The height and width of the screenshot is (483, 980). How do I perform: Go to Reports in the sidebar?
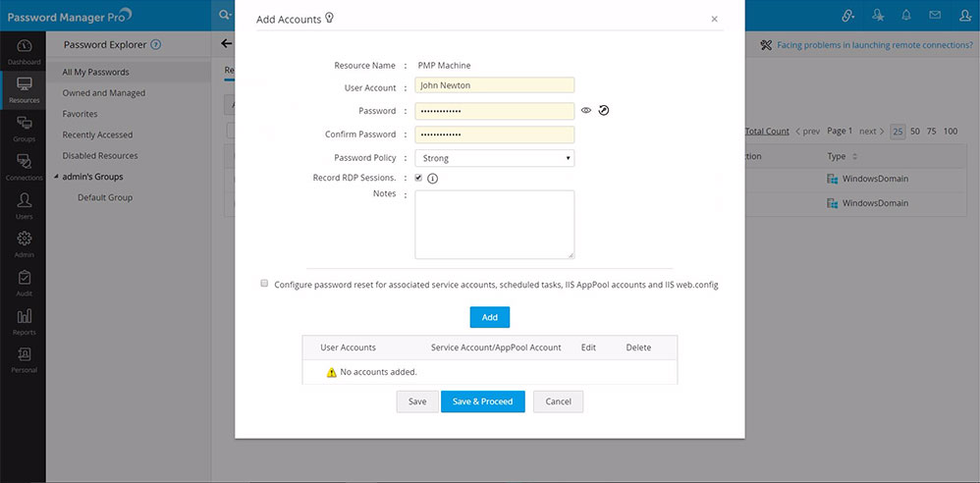[24, 321]
